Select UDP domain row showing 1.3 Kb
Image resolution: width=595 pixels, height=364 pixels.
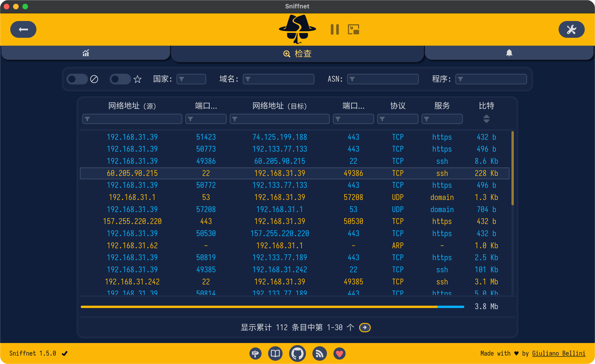[295, 197]
